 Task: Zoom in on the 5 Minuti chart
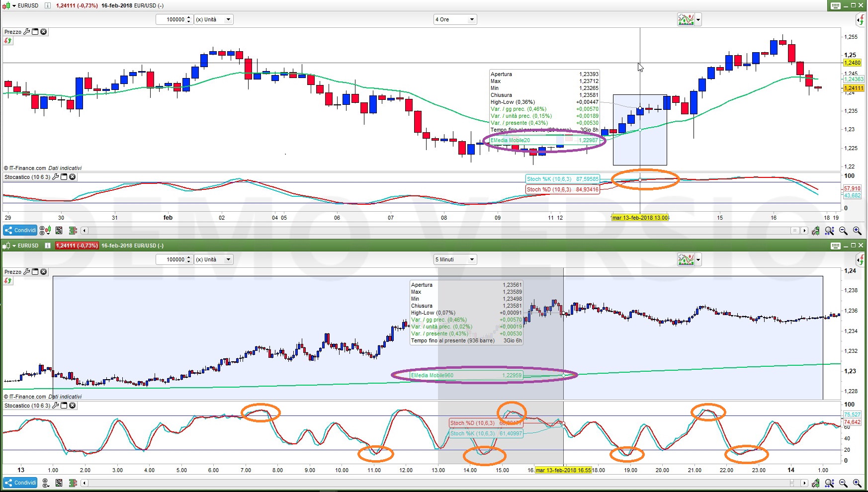click(857, 483)
